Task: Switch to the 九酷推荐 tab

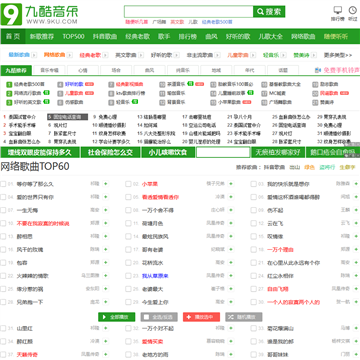Action: pos(16,70)
